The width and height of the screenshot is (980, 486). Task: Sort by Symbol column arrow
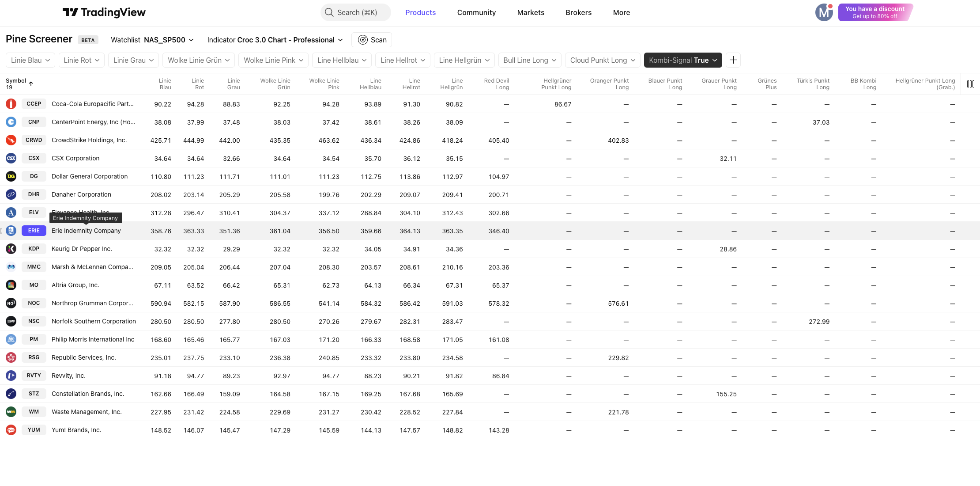pos(31,84)
